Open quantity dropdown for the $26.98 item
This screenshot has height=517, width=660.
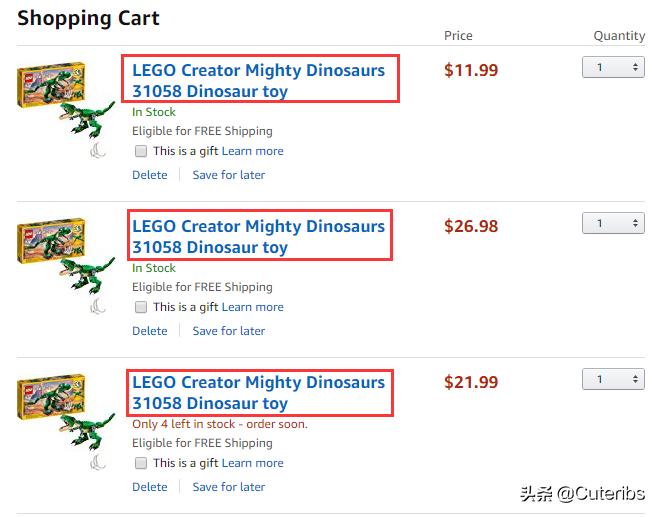click(x=613, y=223)
